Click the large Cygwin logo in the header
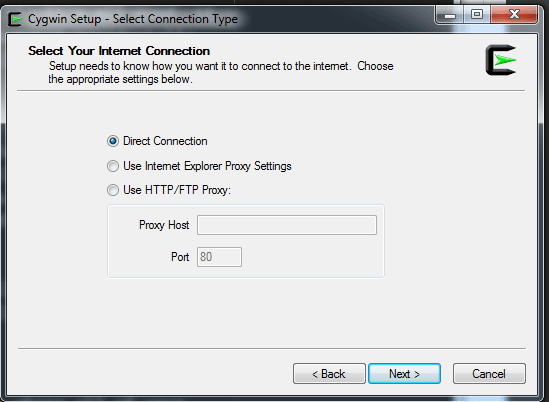 click(x=501, y=60)
